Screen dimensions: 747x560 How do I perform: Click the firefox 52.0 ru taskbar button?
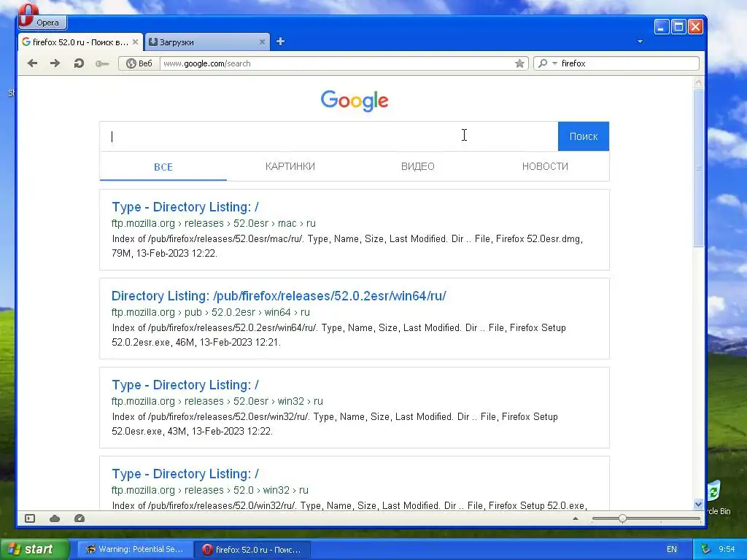click(x=252, y=550)
